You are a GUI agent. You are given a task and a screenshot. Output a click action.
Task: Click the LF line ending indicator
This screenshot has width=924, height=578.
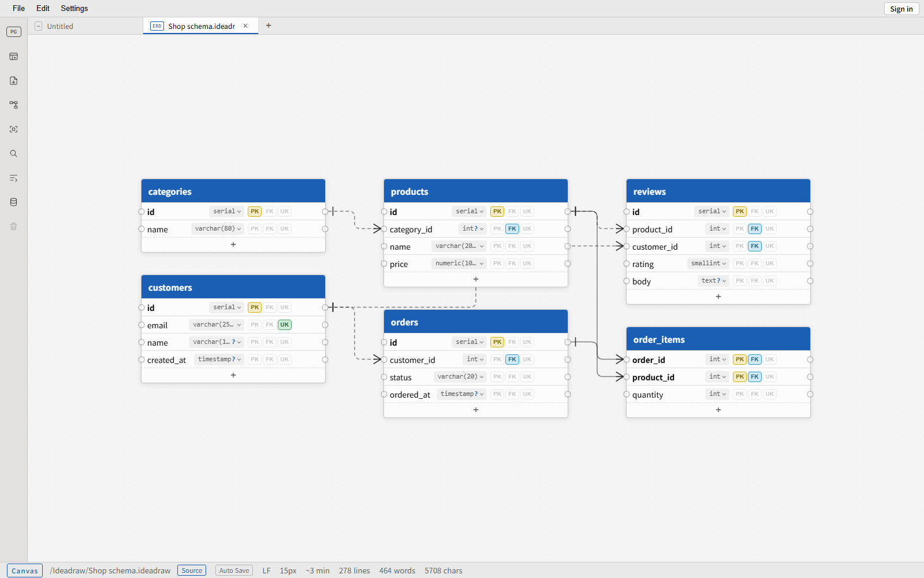(266, 570)
